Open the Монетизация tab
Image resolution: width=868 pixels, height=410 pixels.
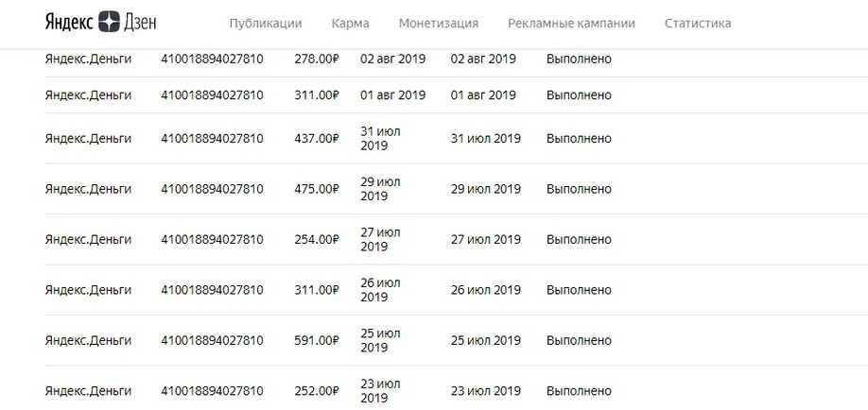pos(439,24)
